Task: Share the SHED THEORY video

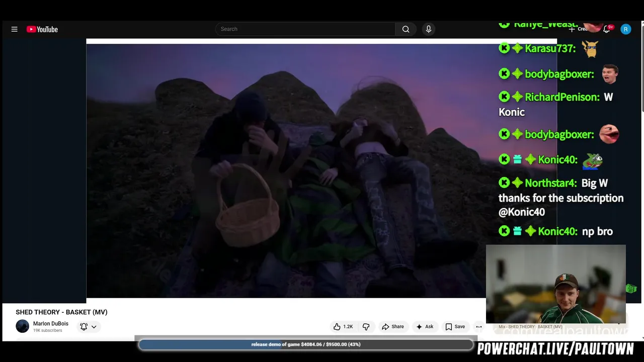Action: tap(392, 326)
